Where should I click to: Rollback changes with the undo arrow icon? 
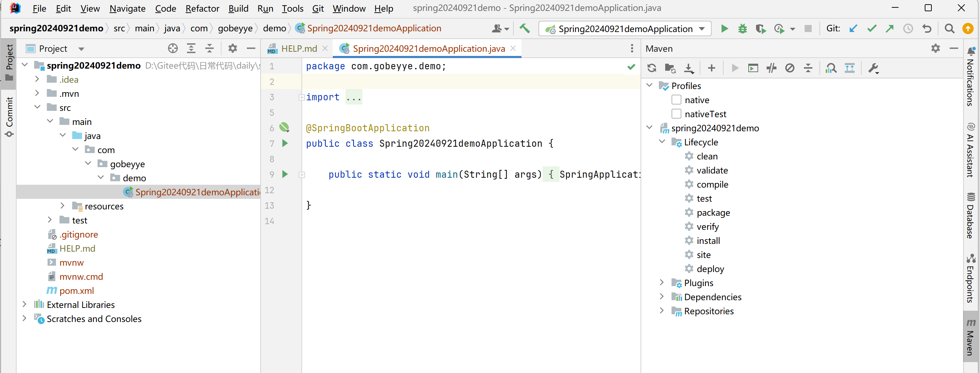coord(927,29)
